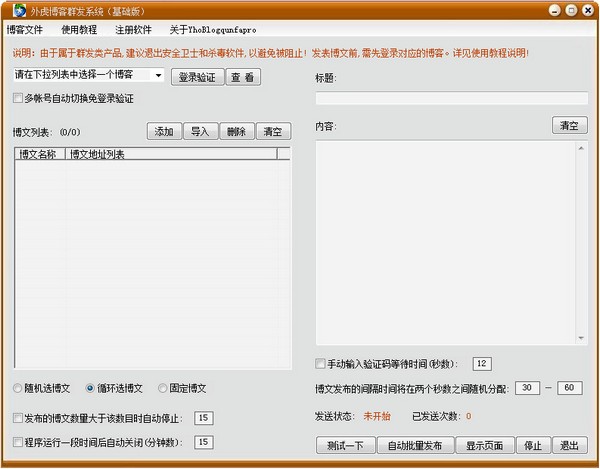Click content area scroll up arrow

coord(581,148)
